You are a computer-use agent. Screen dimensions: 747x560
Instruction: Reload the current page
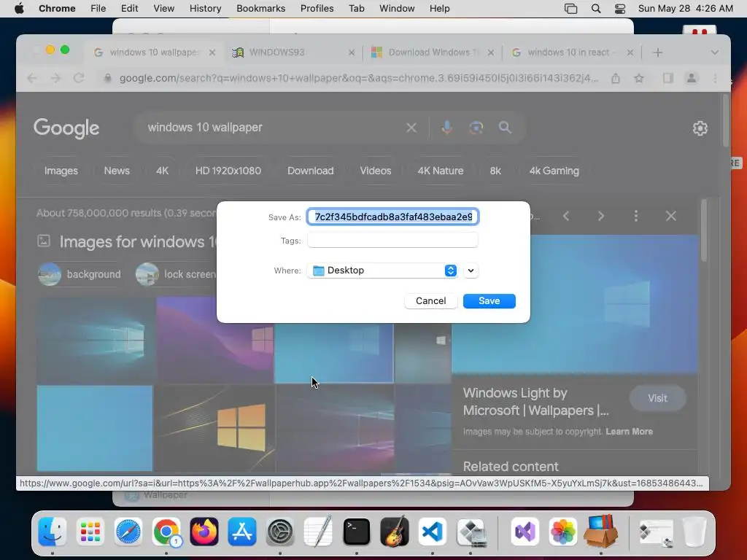(x=79, y=78)
